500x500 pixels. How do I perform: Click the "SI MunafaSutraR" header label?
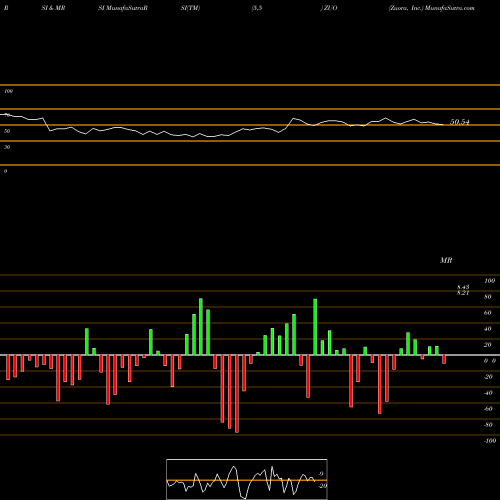pos(123,8)
